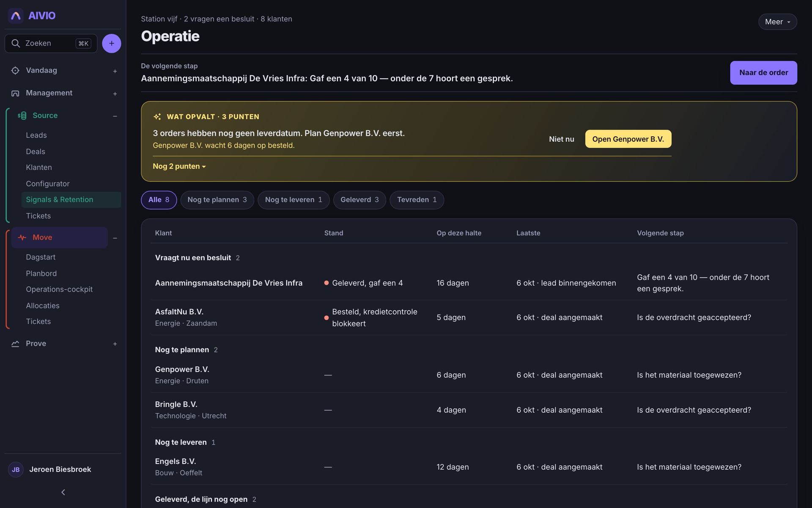Open Signals & Retention in sidebar
This screenshot has width=812, height=508.
tap(71, 200)
